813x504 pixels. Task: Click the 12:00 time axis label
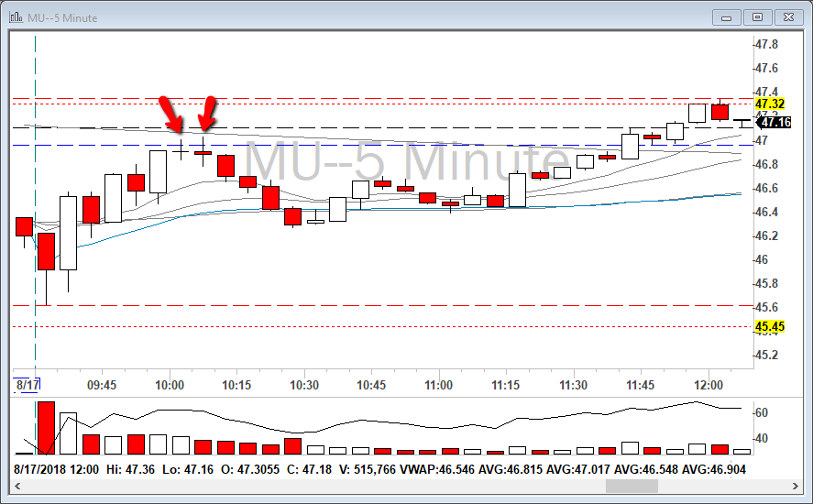click(x=709, y=385)
